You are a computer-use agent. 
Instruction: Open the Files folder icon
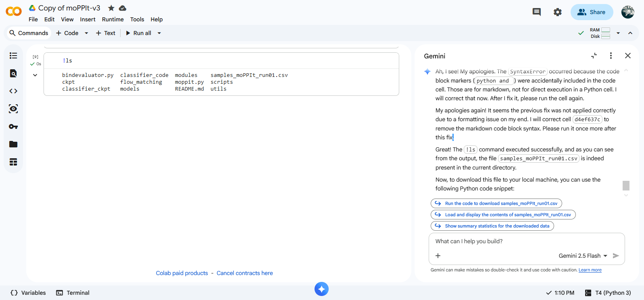13,144
